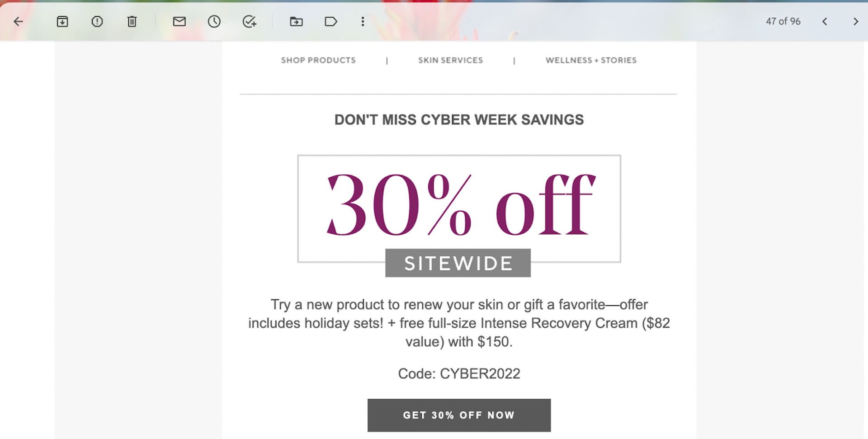Viewport: 868px width, 439px height.
Task: Add this email to Tasks
Action: coord(249,21)
